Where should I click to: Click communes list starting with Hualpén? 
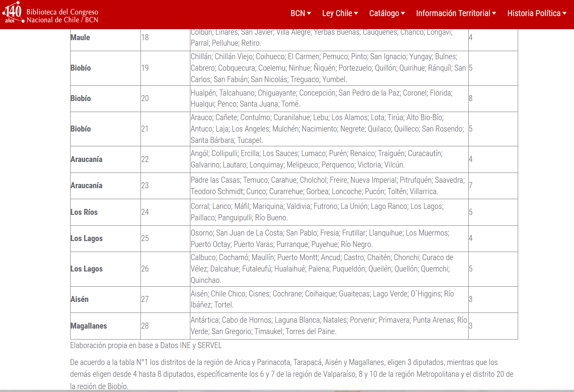(x=329, y=99)
